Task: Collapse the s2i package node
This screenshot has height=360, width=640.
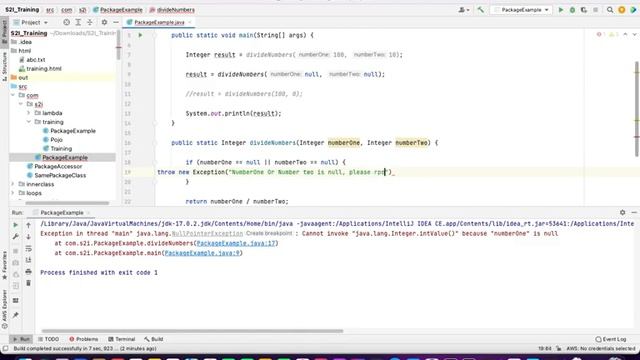Action: pyautogui.click(x=21, y=104)
